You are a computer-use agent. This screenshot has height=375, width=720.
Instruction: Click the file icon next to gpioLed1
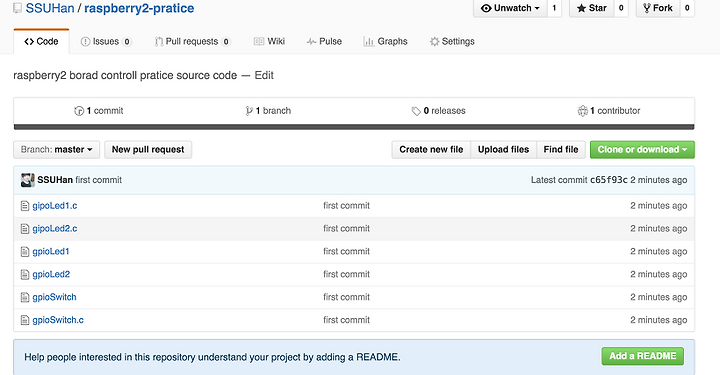(x=25, y=252)
